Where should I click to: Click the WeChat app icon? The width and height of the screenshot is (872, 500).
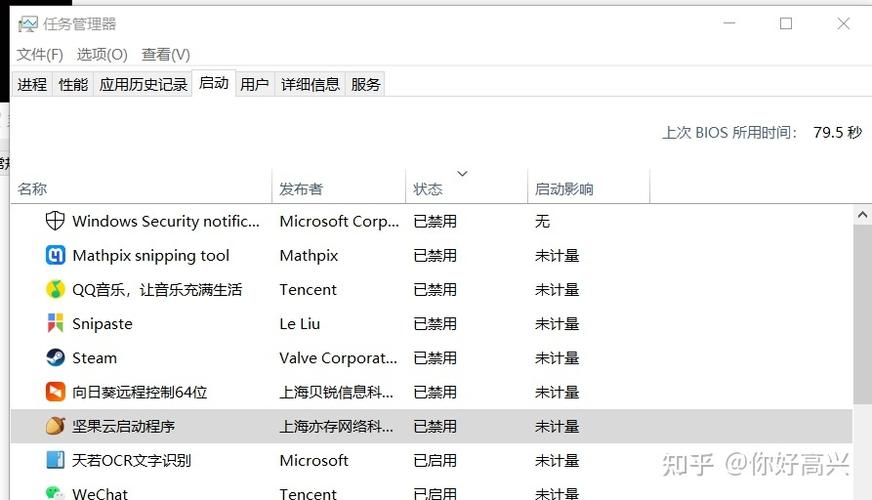55,493
